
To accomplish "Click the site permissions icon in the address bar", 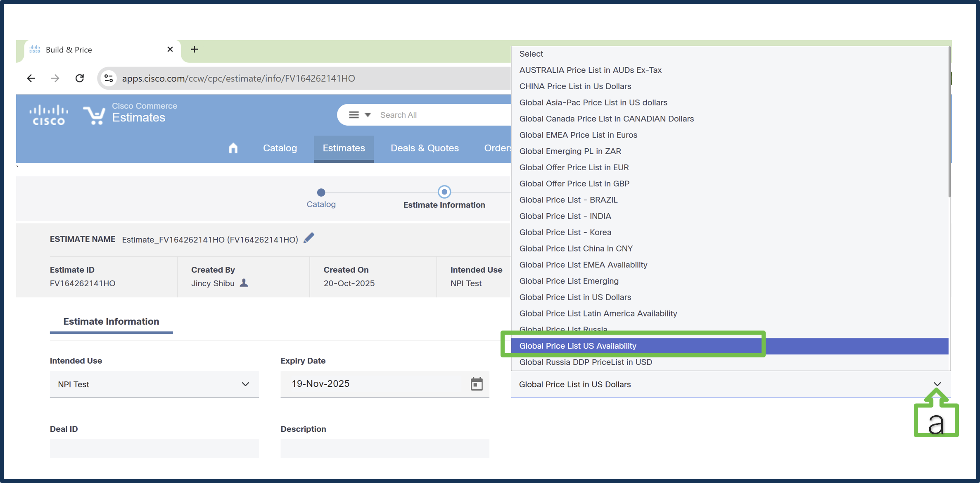I will [109, 78].
